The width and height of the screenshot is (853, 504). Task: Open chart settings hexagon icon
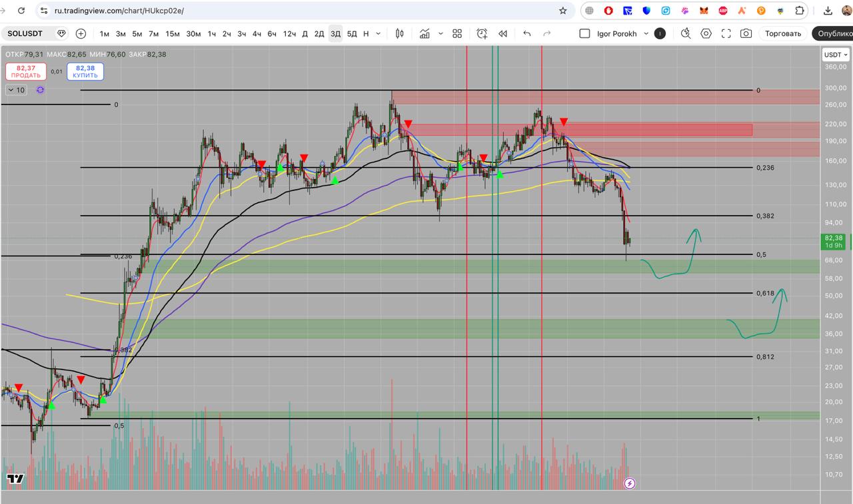point(706,33)
